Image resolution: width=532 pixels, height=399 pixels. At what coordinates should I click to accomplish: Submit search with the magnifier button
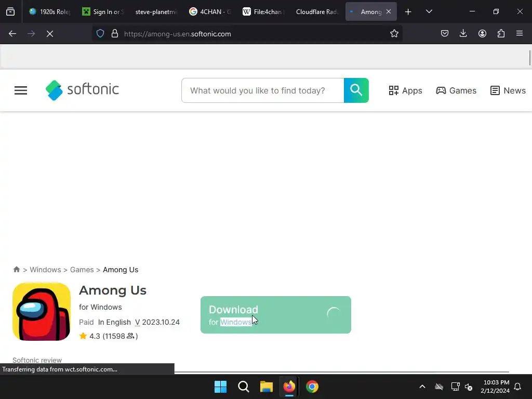click(x=356, y=90)
